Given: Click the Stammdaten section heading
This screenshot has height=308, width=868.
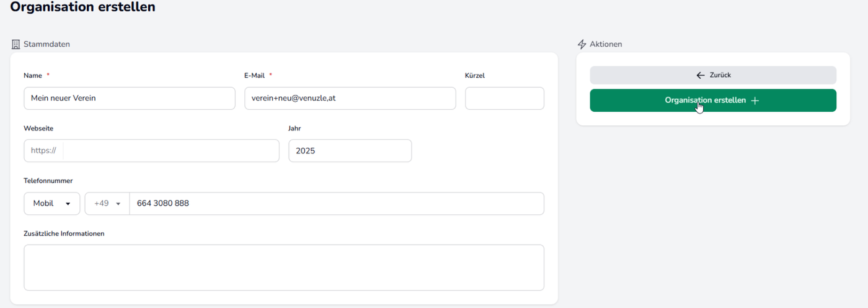Looking at the screenshot, I should pyautogui.click(x=46, y=45).
